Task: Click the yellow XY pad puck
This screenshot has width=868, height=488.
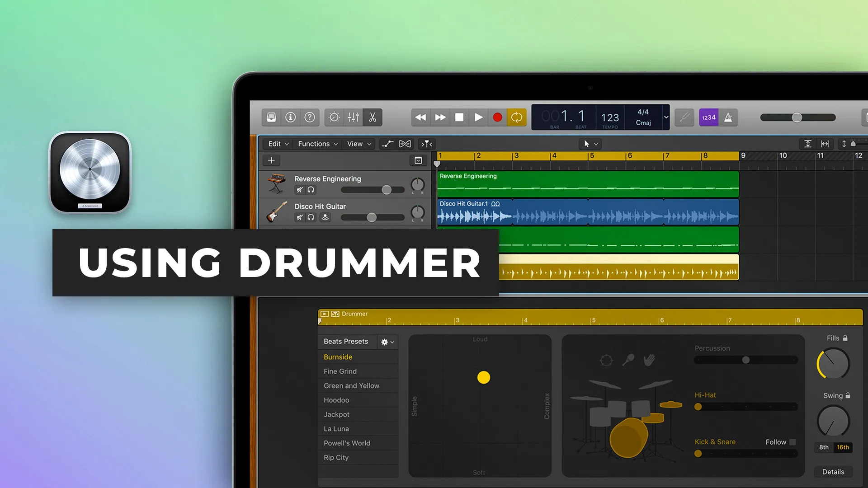Action: (x=484, y=377)
